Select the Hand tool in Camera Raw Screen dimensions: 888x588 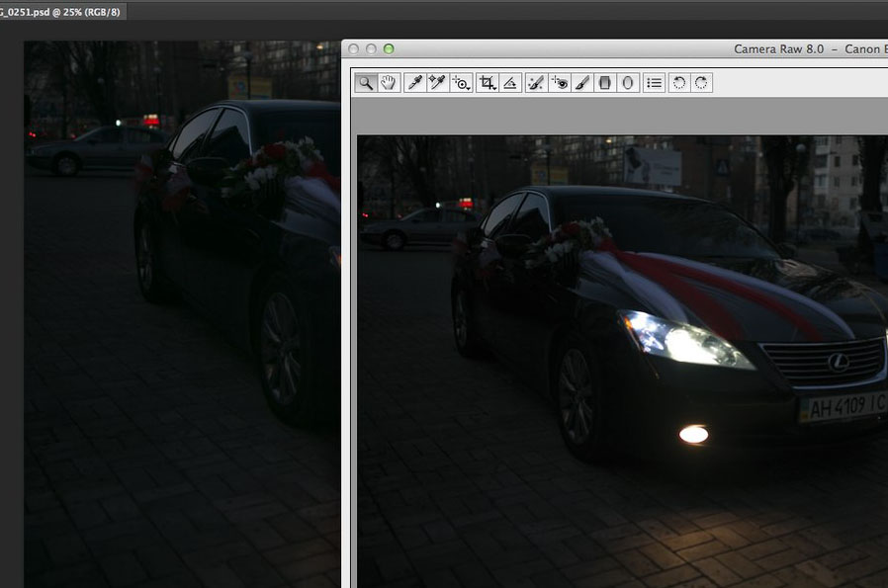click(389, 83)
